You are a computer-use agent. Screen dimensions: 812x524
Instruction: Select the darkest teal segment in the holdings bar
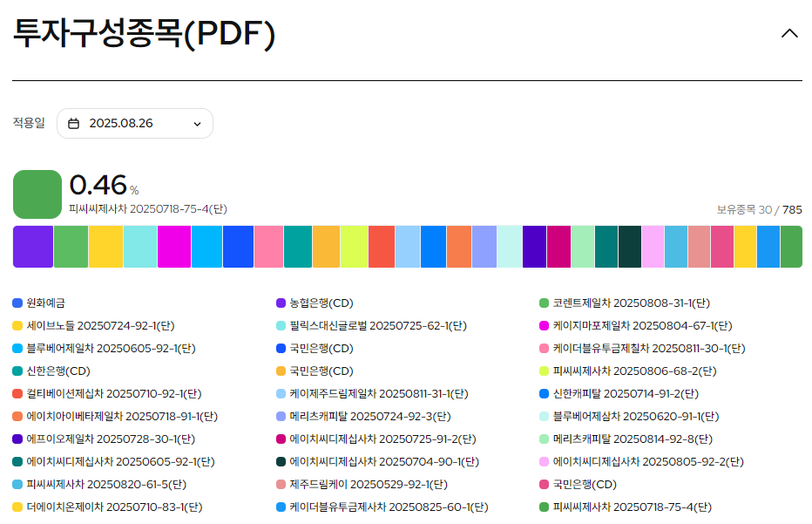click(630, 247)
